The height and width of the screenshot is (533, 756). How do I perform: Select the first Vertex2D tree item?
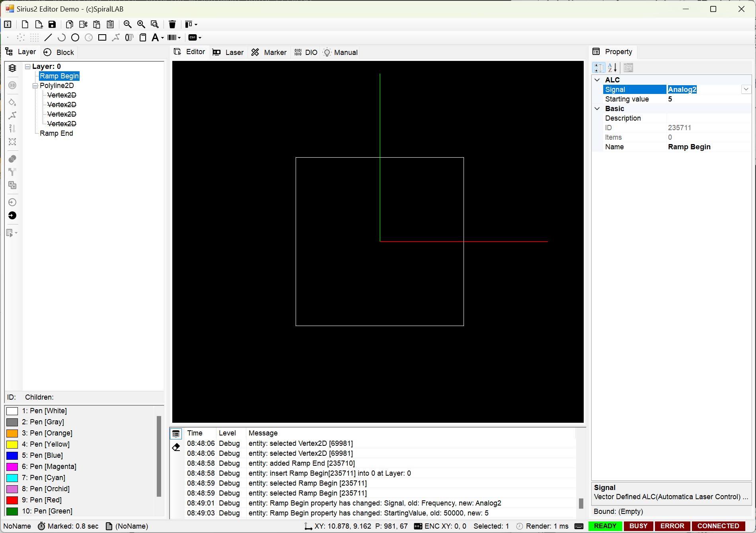coord(62,95)
